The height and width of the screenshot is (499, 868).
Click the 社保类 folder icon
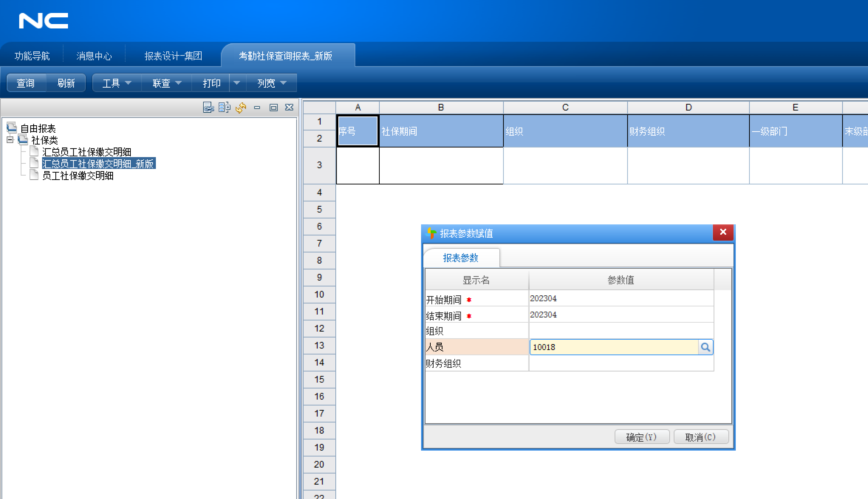pos(23,140)
